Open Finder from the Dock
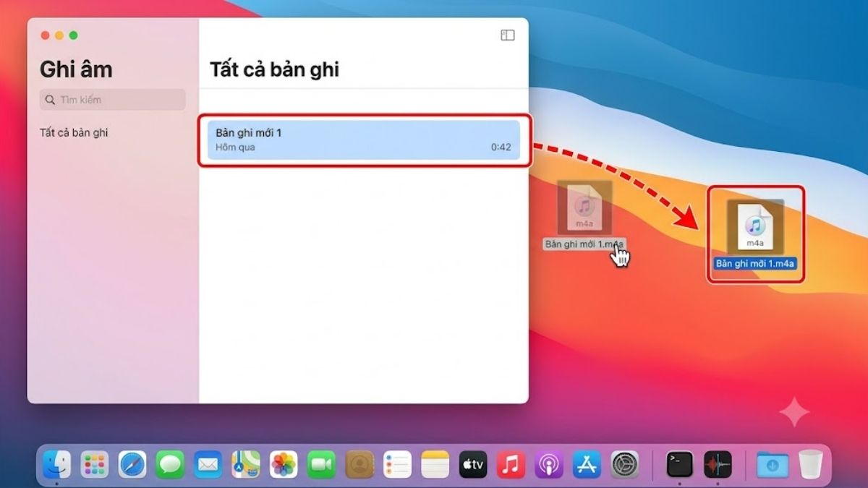The width and height of the screenshot is (868, 488). tap(56, 464)
